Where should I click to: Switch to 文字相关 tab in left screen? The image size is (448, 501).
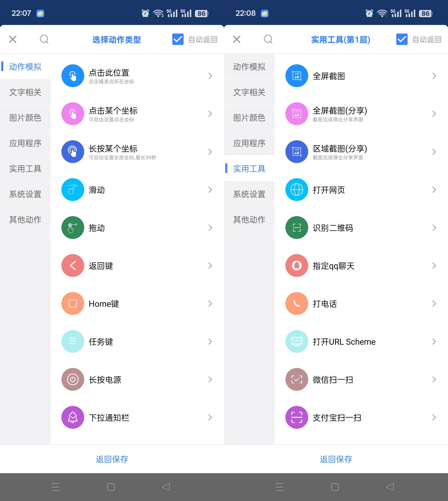click(x=25, y=92)
